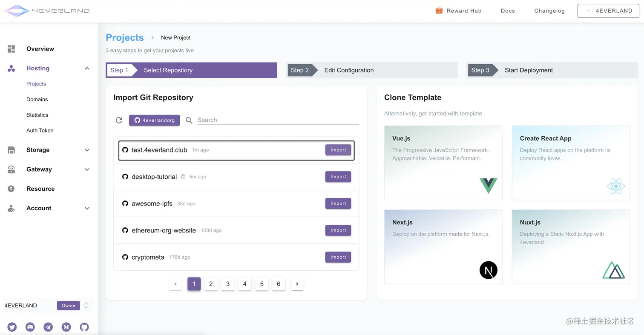Expand the Storage section chevron
The width and height of the screenshot is (644, 335).
[x=87, y=150]
